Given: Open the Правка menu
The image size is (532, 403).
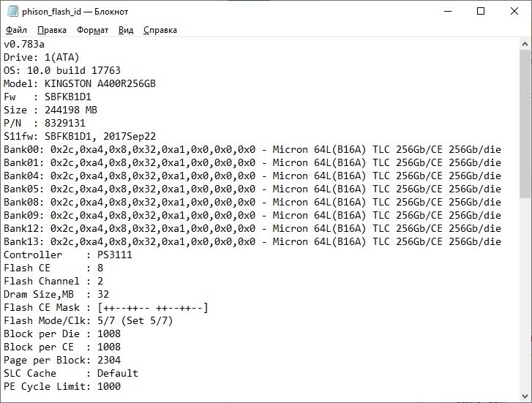Looking at the screenshot, I should pyautogui.click(x=51, y=30).
